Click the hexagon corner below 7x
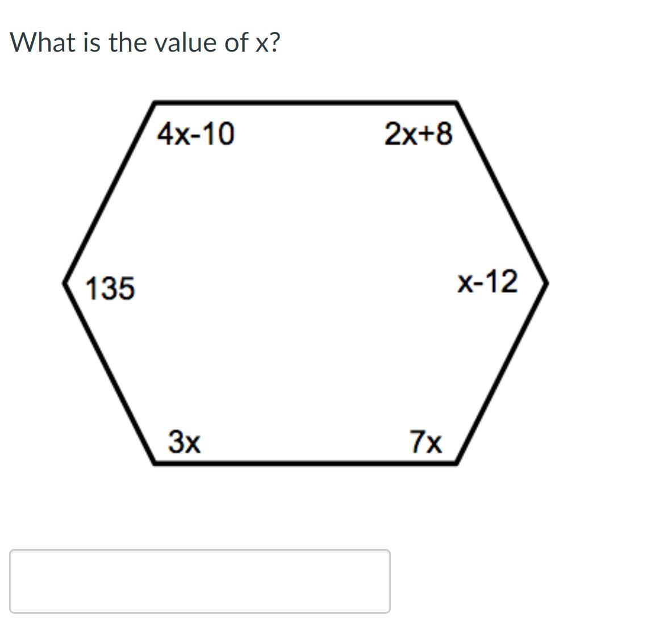The image size is (672, 633). click(457, 463)
